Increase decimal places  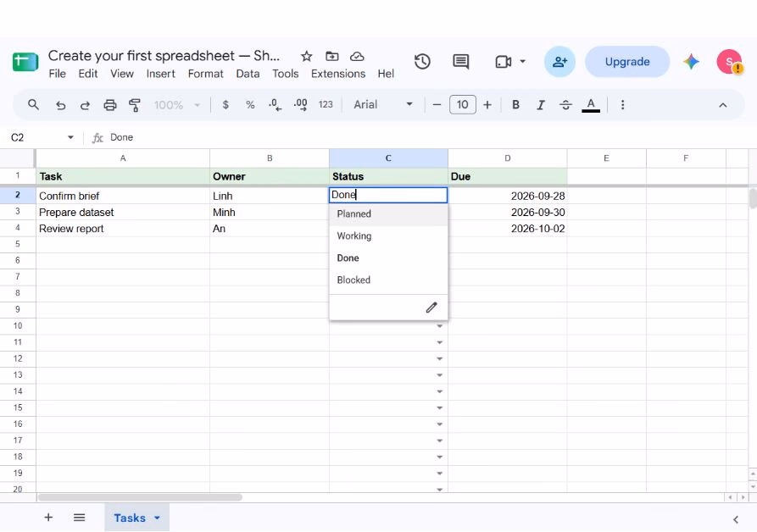pyautogui.click(x=300, y=105)
